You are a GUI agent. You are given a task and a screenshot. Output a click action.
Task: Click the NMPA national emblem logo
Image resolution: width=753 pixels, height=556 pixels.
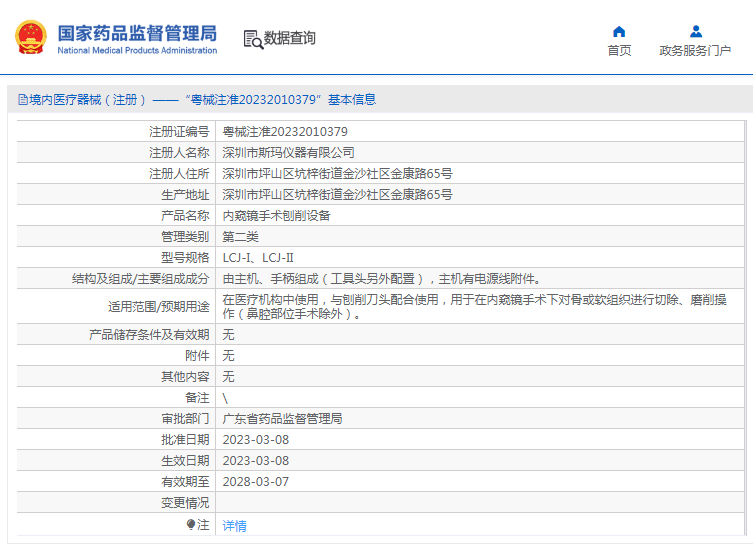31,37
